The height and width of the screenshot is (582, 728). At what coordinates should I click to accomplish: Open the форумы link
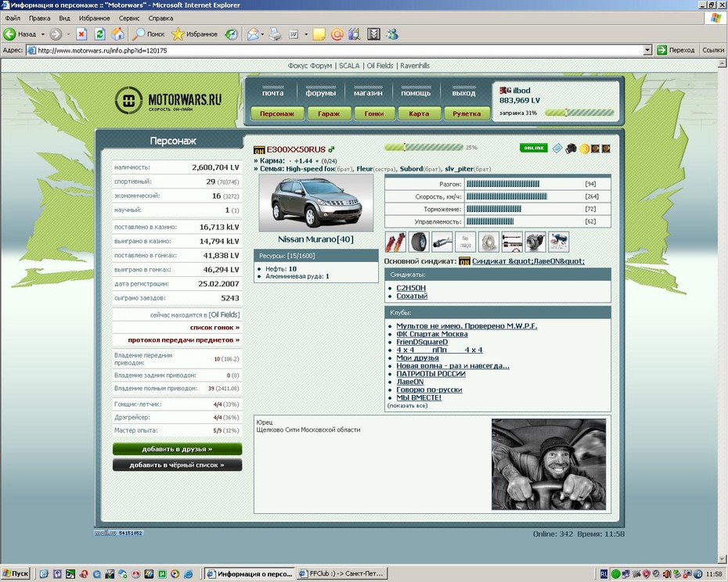[x=321, y=93]
